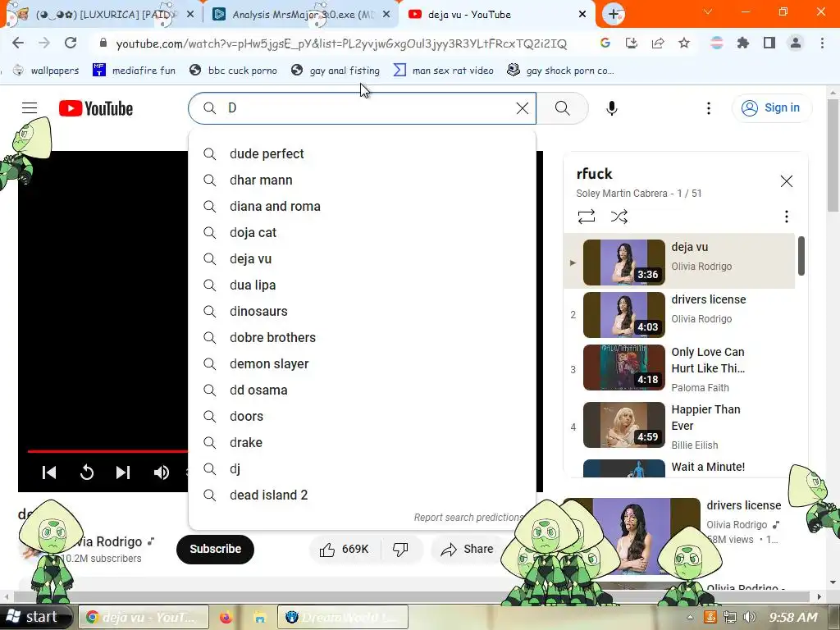The width and height of the screenshot is (840, 630).
Task: Launch Firefox from the taskbar
Action: tap(226, 617)
